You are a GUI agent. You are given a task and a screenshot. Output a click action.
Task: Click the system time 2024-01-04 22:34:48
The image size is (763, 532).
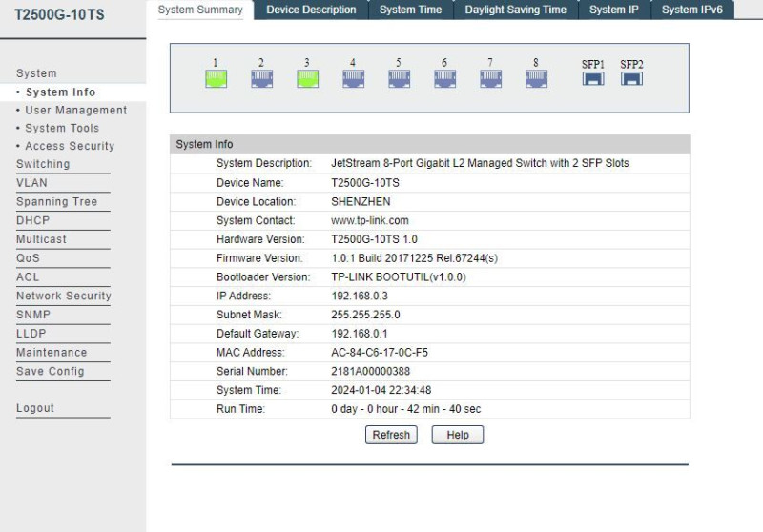[x=381, y=391]
